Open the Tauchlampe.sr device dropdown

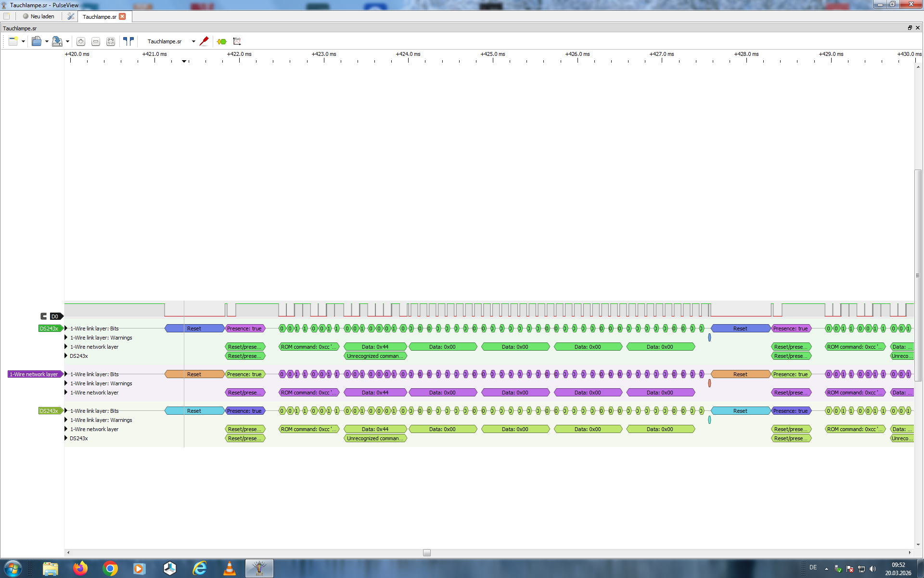coord(193,41)
